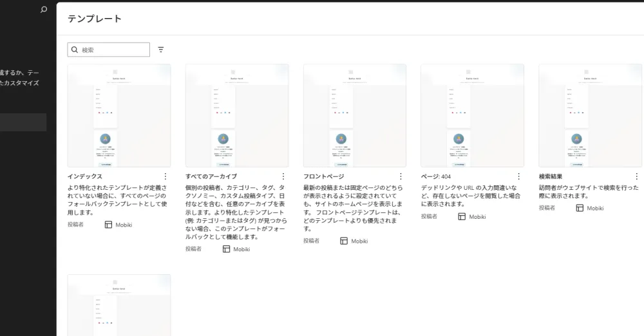Click Mobiki theme icon under すべてのアーカイブ
Screen dimensions: 644x336
pyautogui.click(x=226, y=249)
